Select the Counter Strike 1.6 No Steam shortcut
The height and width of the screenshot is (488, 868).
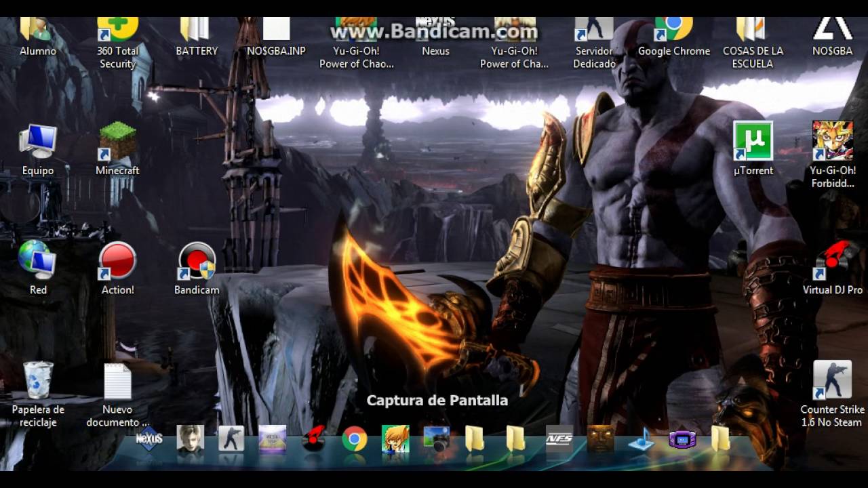pos(832,394)
